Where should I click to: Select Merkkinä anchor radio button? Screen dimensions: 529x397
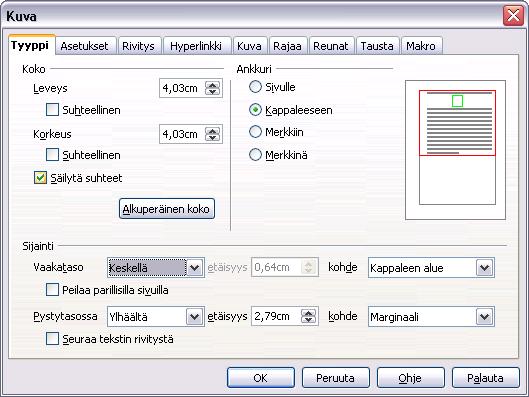click(x=255, y=155)
